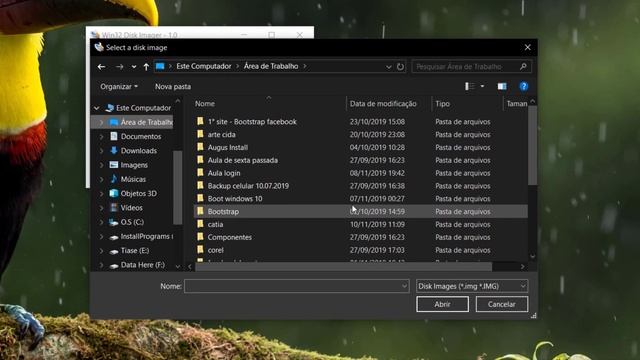Viewport: 640px width, 360px height.
Task: Select the corel folder
Action: click(x=216, y=250)
